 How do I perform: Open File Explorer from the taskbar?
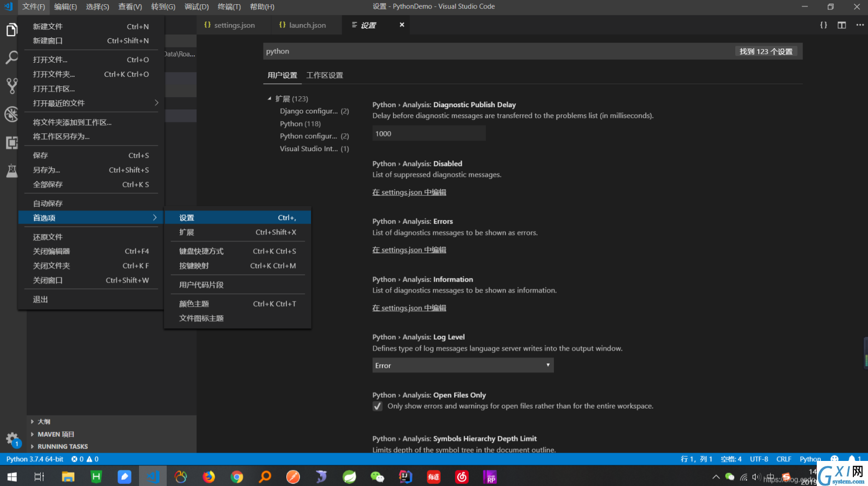coord(68,477)
